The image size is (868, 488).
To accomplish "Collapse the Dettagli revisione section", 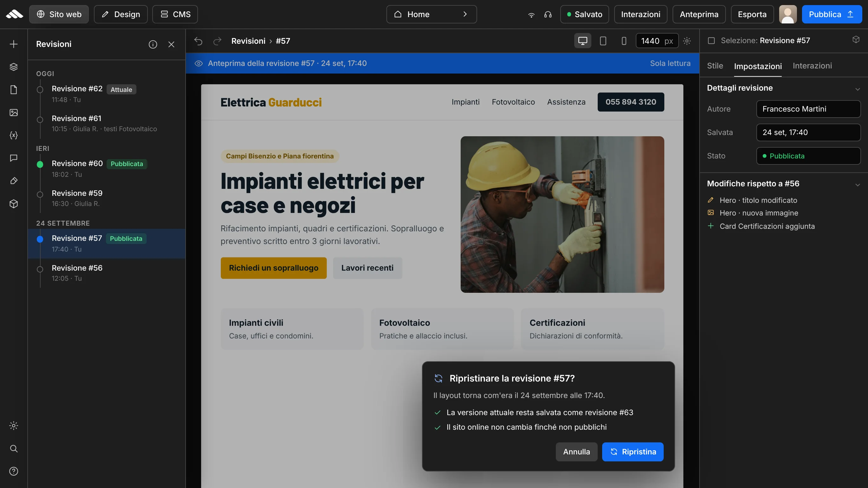I will point(858,88).
